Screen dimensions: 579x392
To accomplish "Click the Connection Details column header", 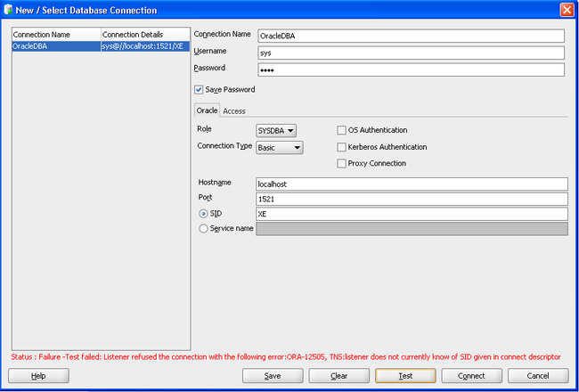I will [x=145, y=35].
